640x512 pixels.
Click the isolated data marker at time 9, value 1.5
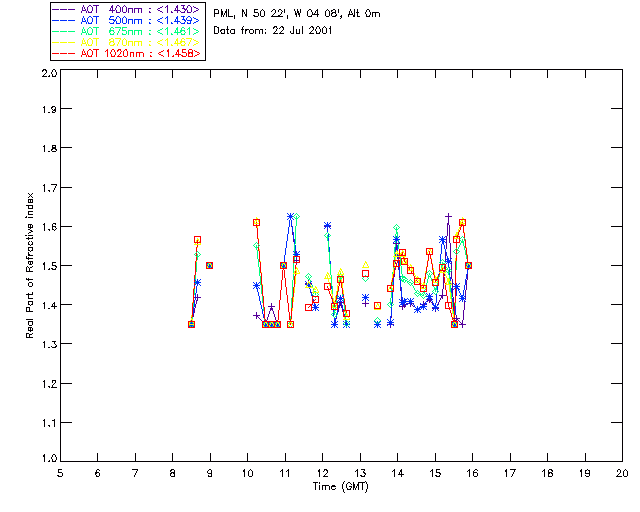209,265
